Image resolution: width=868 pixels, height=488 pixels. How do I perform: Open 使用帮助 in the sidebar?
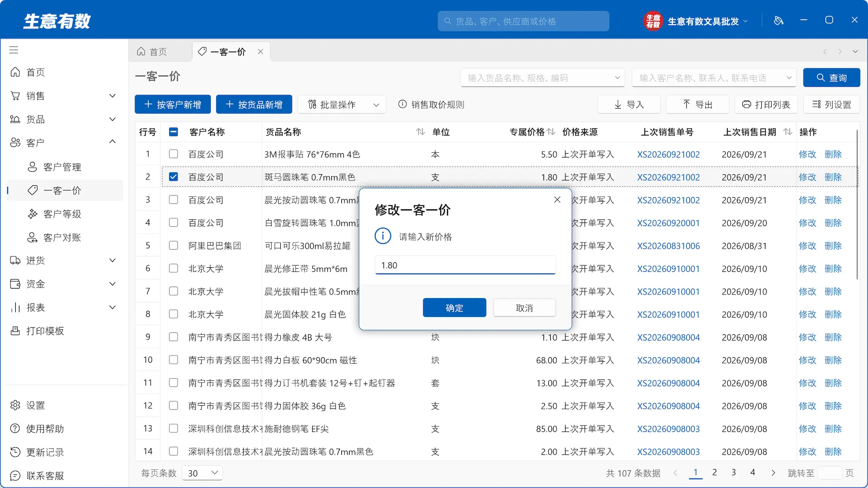pos(64,429)
